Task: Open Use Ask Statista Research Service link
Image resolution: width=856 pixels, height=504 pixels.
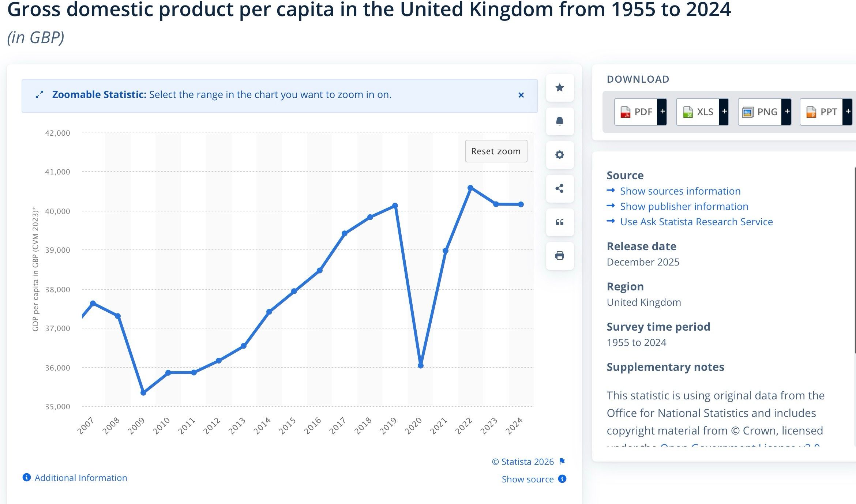Action: (696, 222)
